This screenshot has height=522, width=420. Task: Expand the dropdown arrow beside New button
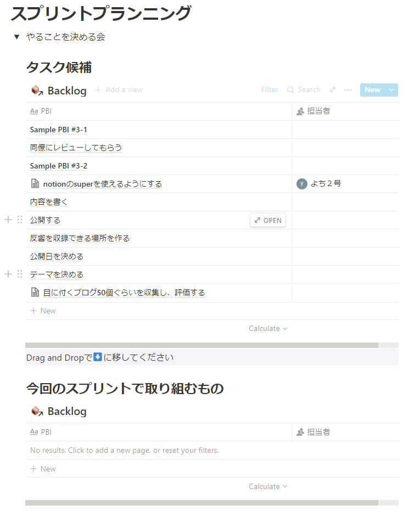[x=391, y=90]
